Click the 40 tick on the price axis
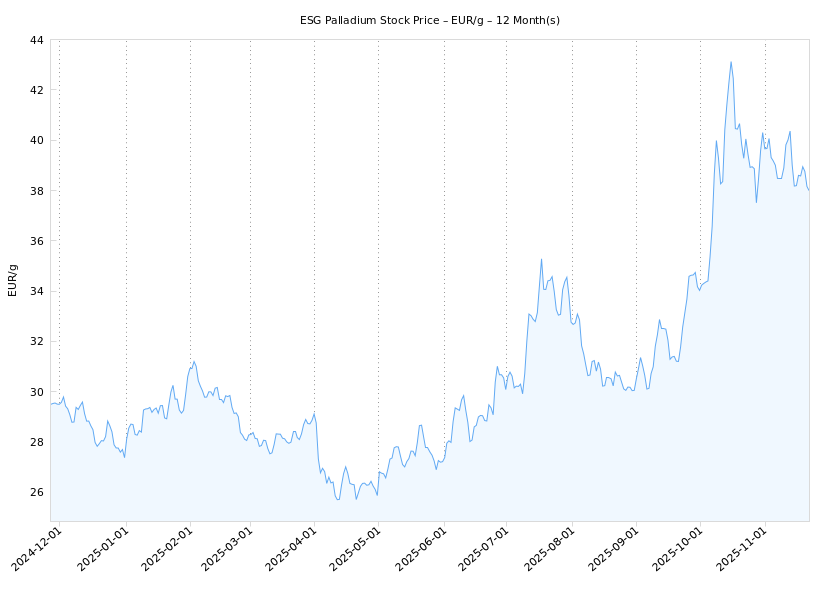 (36, 140)
